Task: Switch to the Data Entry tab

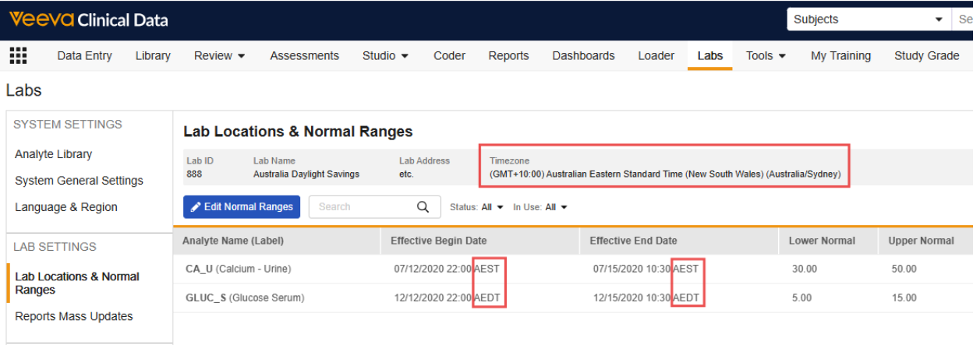Action: 84,55
